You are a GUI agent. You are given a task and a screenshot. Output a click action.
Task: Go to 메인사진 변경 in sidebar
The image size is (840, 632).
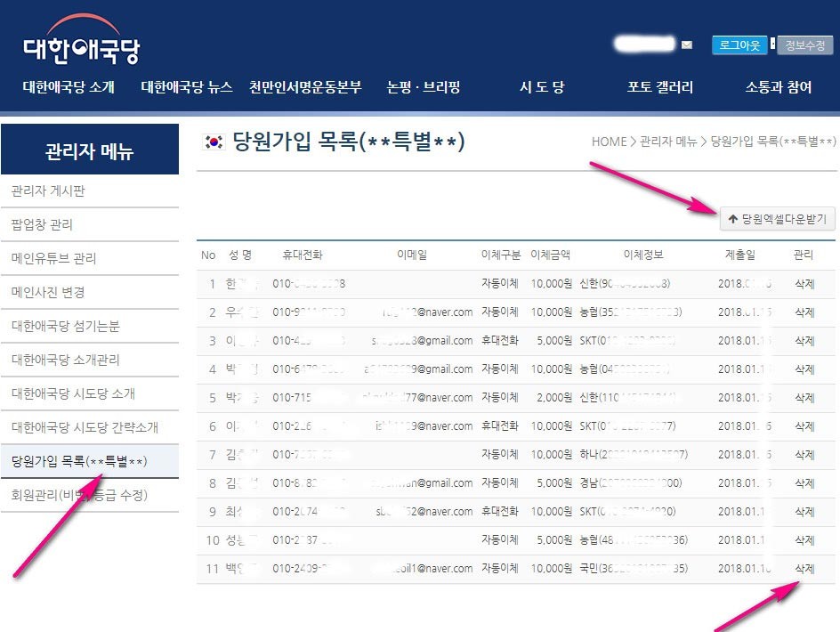tap(48, 293)
